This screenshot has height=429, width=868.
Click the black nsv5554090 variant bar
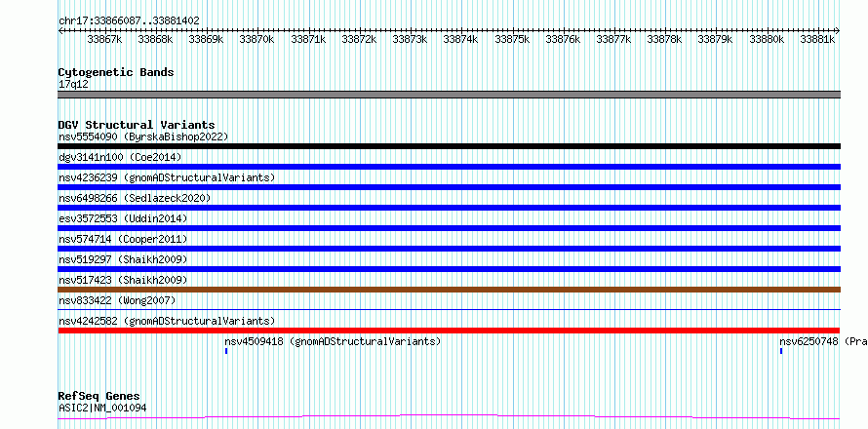click(x=449, y=146)
